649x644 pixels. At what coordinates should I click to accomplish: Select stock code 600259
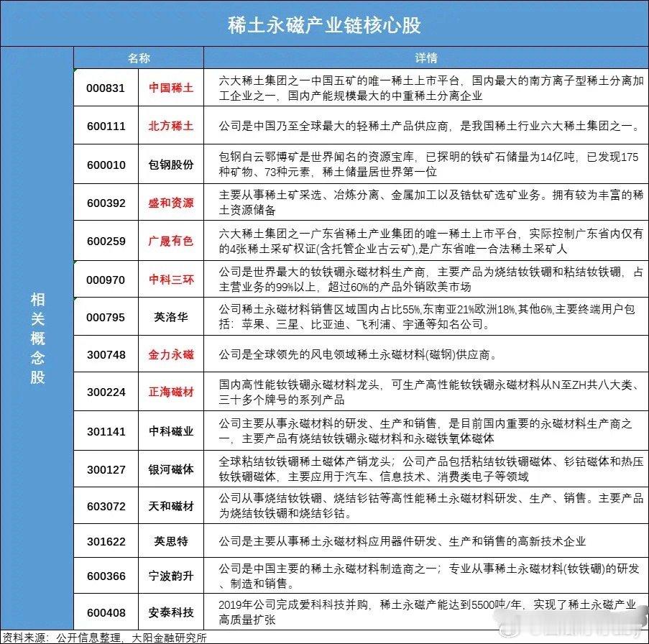[106, 241]
